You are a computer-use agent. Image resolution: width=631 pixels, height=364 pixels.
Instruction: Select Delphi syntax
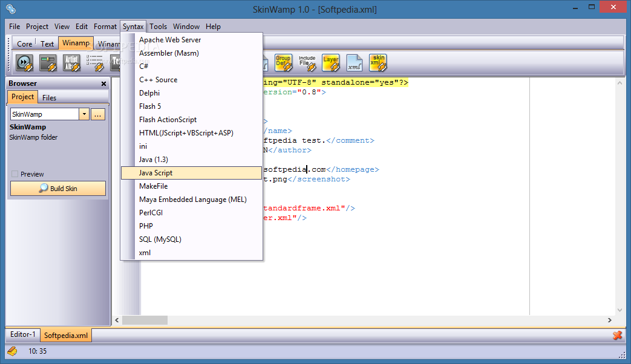pos(192,93)
